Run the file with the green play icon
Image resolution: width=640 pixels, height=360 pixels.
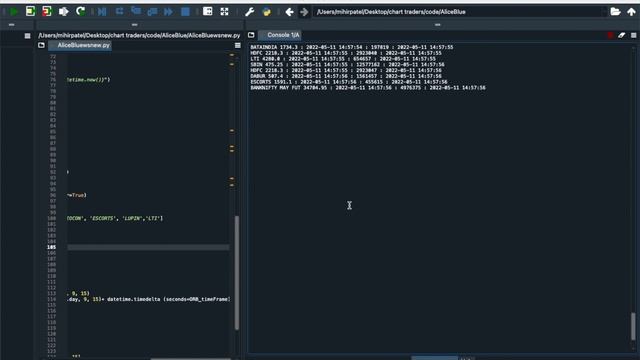[14, 11]
